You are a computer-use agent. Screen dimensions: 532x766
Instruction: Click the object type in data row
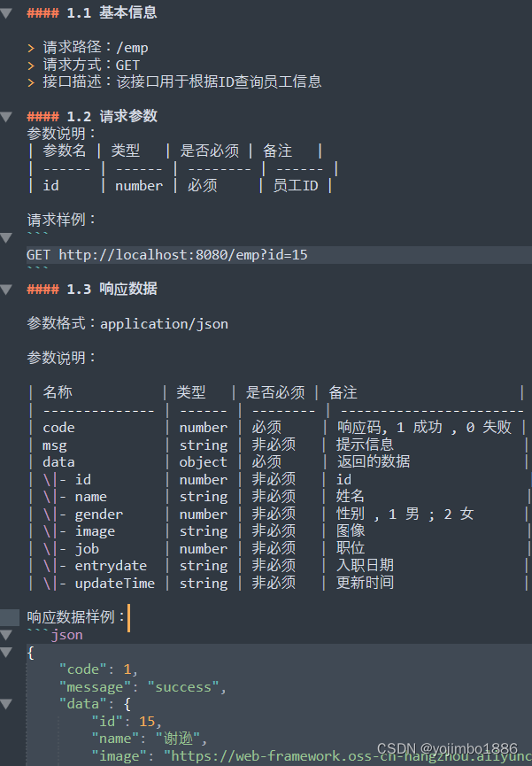pyautogui.click(x=203, y=462)
